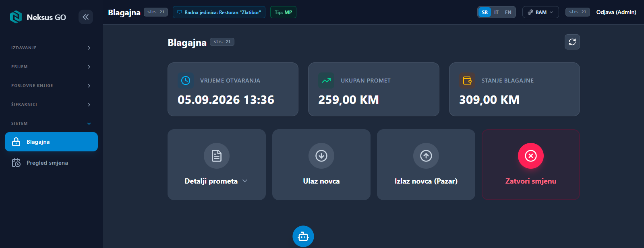Expand the PRIJEM menu section
The height and width of the screenshot is (248, 644).
51,67
